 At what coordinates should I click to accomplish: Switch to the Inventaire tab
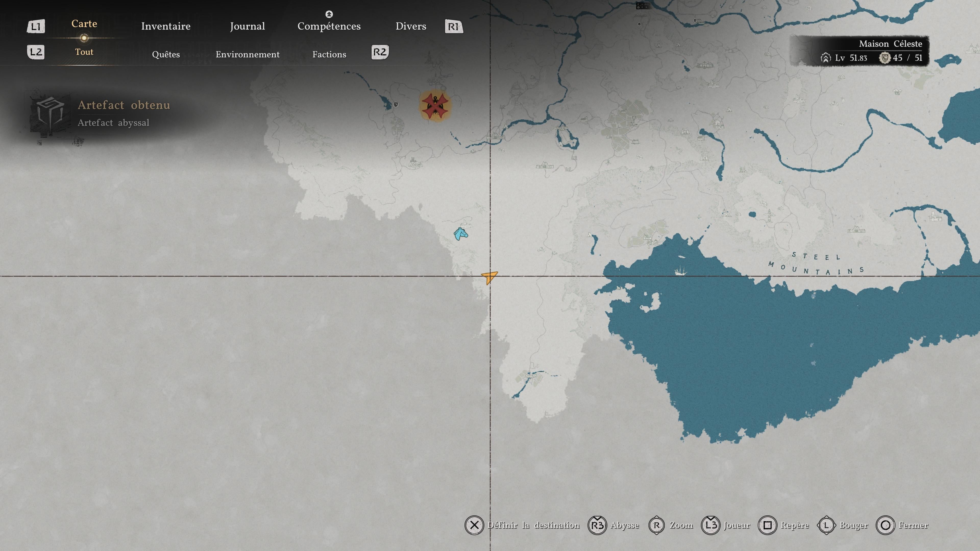[166, 26]
